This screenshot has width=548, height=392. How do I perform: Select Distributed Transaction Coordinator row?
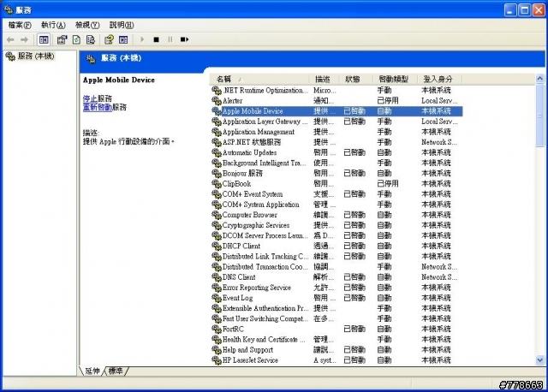337,266
